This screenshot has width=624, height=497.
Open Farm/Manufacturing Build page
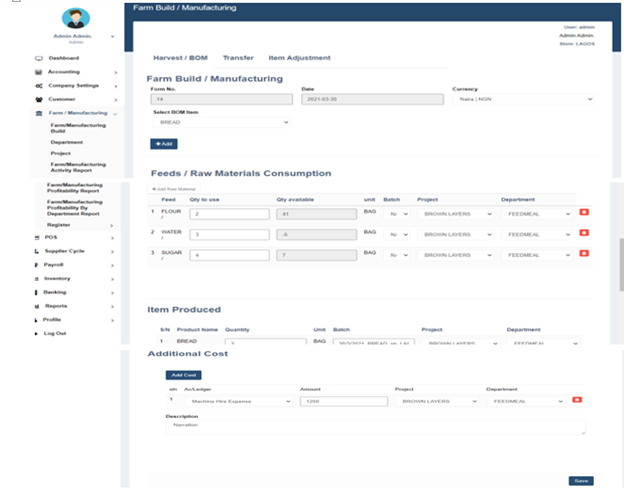[78, 128]
